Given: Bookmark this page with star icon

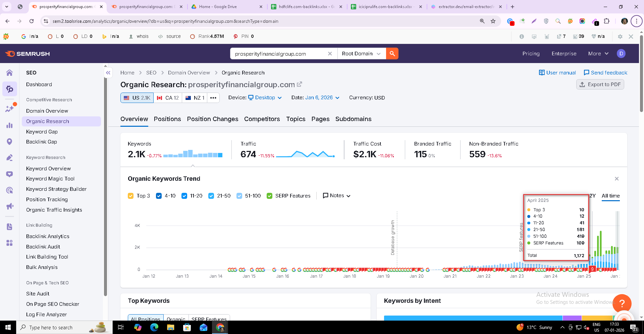Looking at the screenshot, I should (x=493, y=21).
